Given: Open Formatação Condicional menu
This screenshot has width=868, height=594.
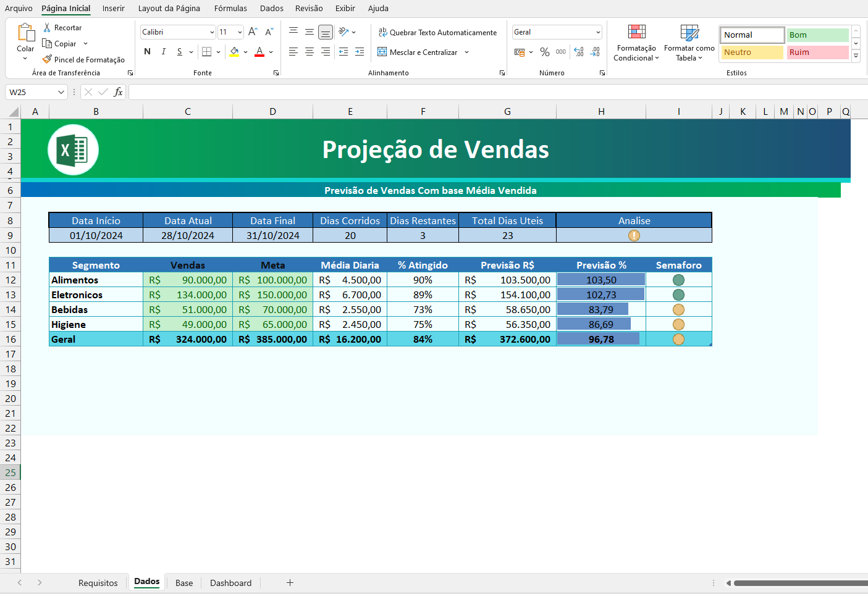Looking at the screenshot, I should [636, 43].
